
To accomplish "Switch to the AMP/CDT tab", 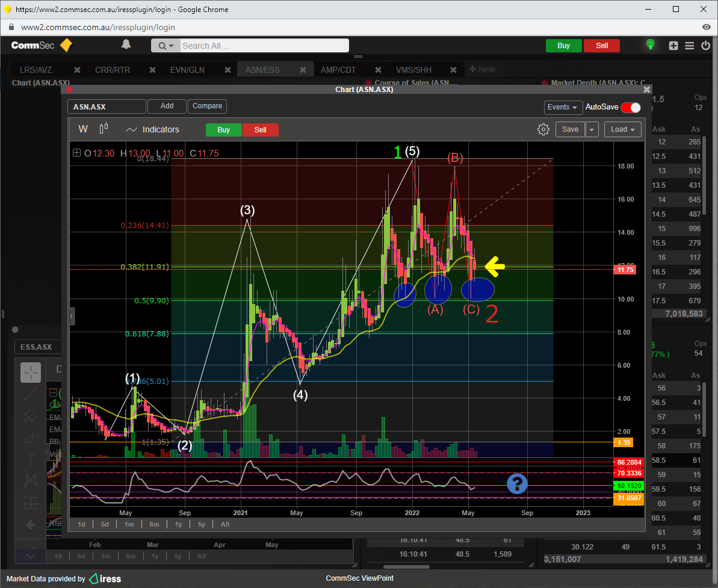I will coord(338,70).
